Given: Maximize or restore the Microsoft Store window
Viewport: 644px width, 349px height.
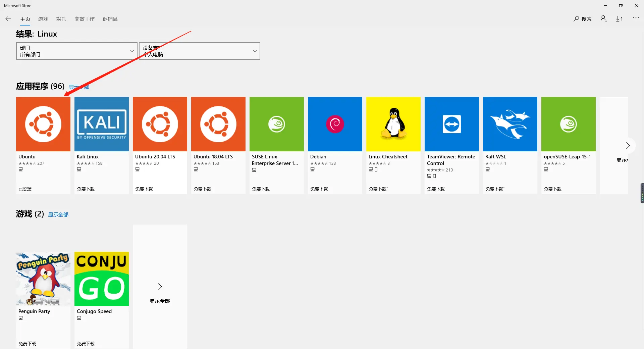Looking at the screenshot, I should [621, 5].
